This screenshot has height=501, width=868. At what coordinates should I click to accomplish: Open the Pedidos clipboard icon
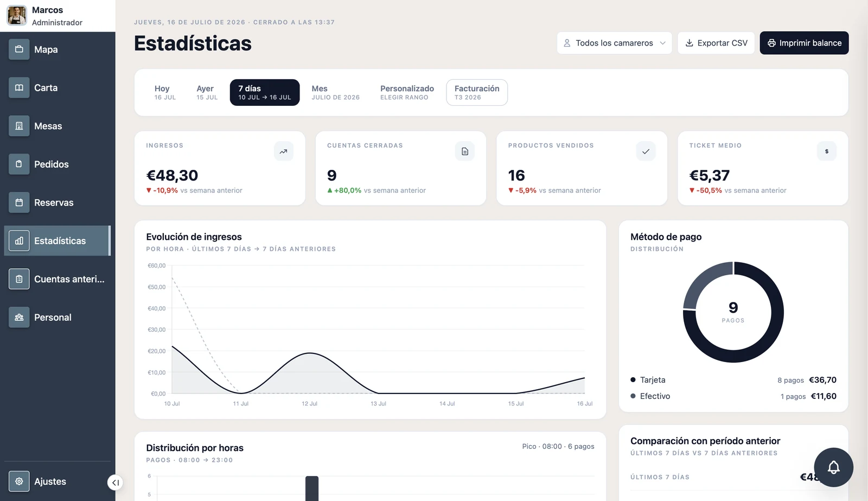point(19,164)
